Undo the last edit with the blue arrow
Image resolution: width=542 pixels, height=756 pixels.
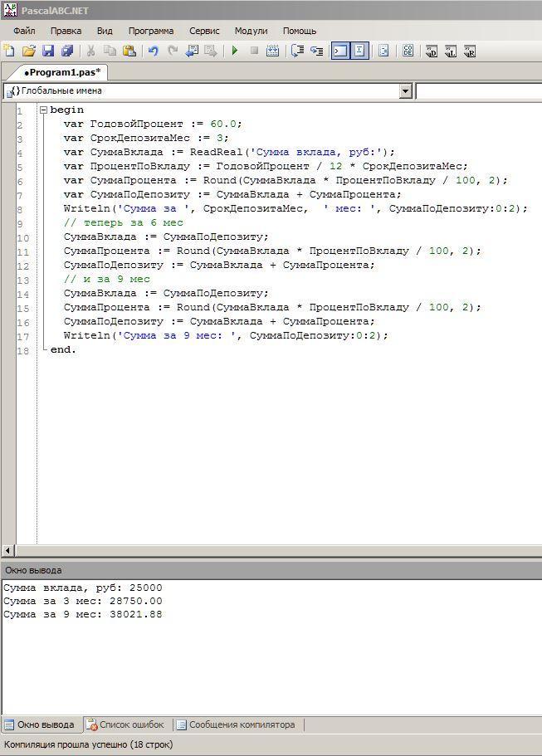[153, 51]
